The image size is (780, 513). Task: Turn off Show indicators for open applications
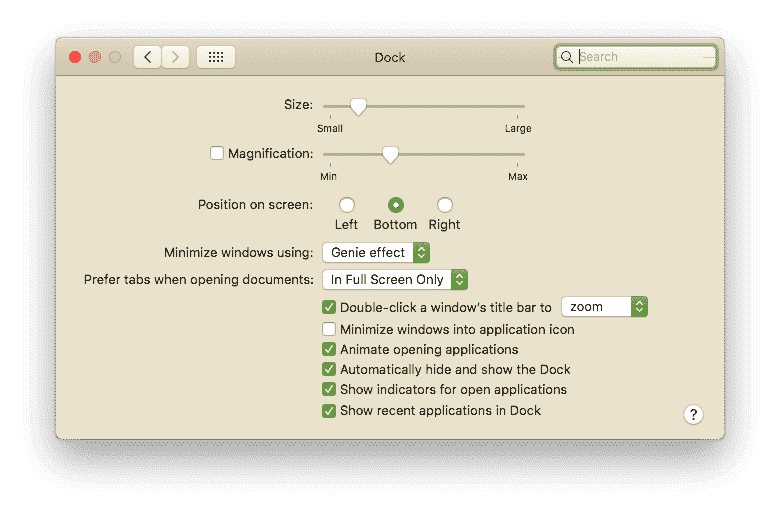(329, 389)
